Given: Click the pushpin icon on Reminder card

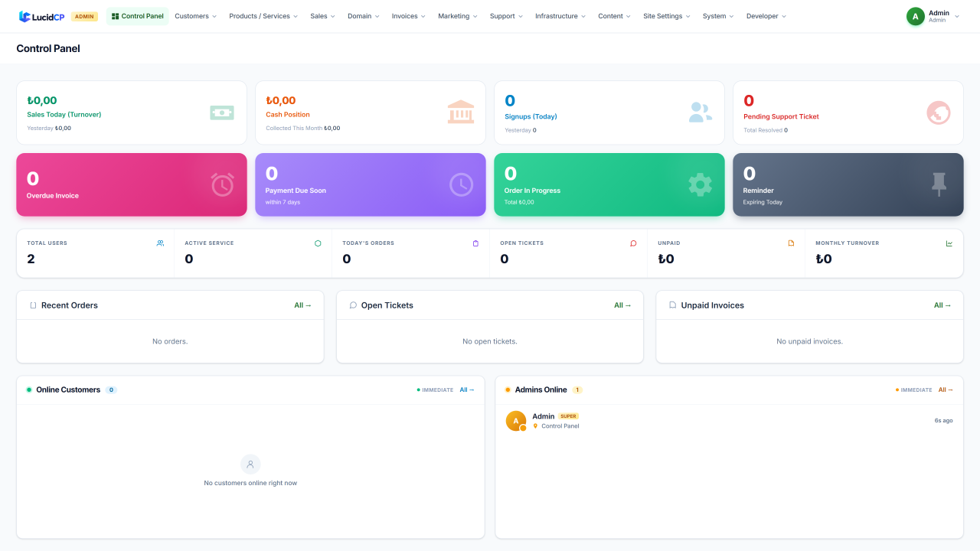Looking at the screenshot, I should click(939, 184).
